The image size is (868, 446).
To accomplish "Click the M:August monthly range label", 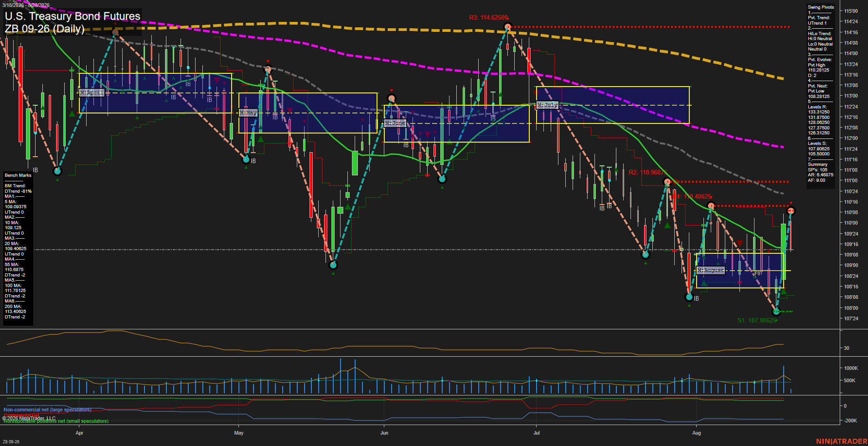I will (711, 270).
